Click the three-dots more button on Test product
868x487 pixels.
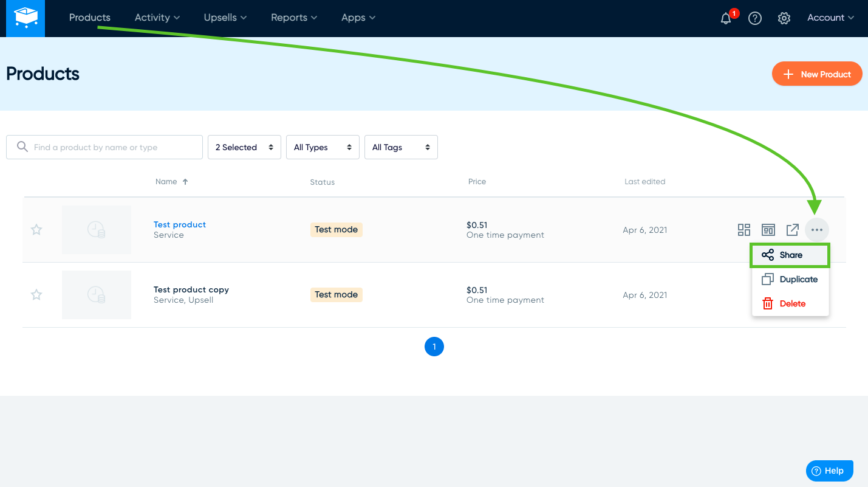(817, 230)
